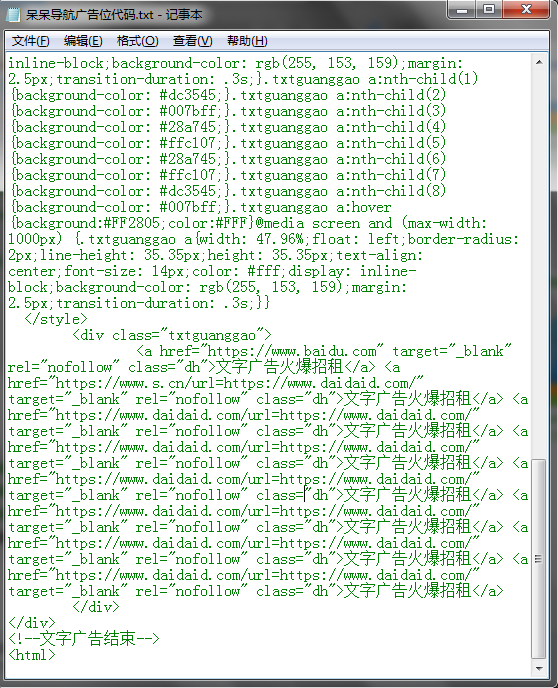Click the scrollbar down arrow
Screen dimensions: 558x688
tap(539, 669)
